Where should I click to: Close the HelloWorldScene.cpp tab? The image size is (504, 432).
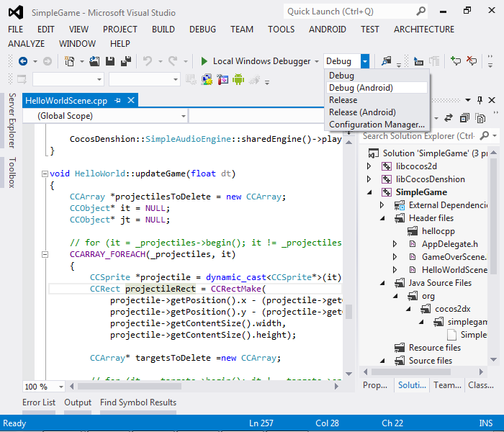point(131,100)
